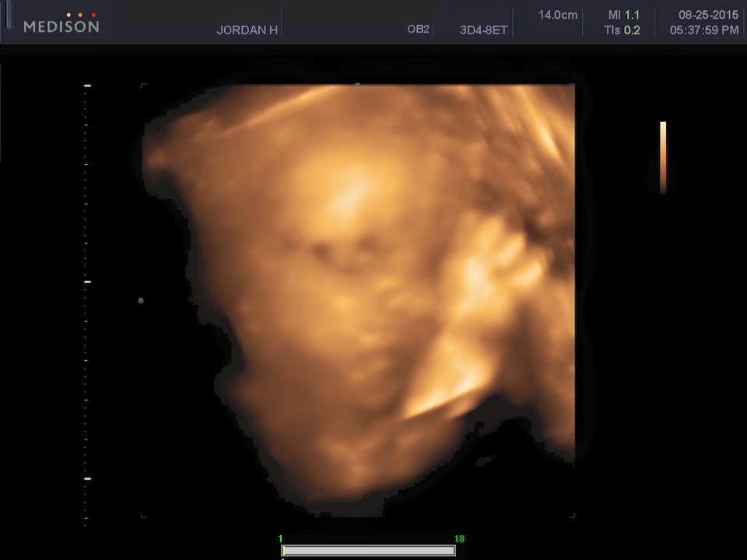Click the top green depth scale tick
The height and width of the screenshot is (560, 747).
click(87, 85)
